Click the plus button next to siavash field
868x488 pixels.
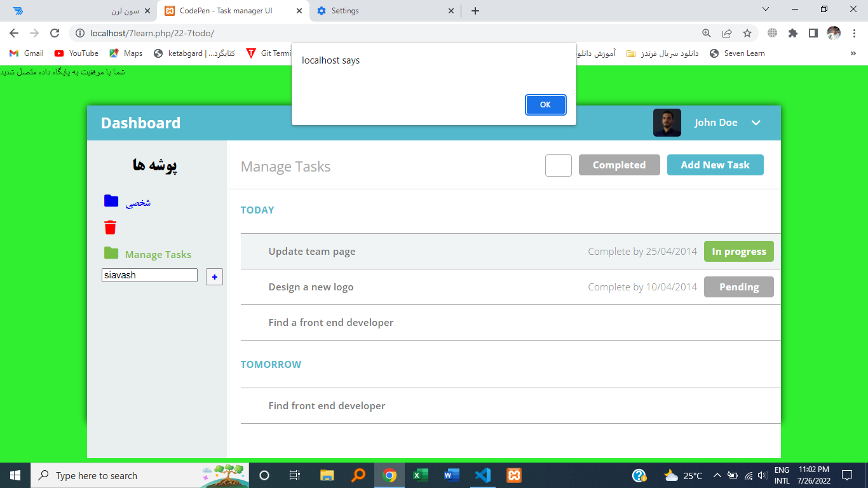(214, 277)
